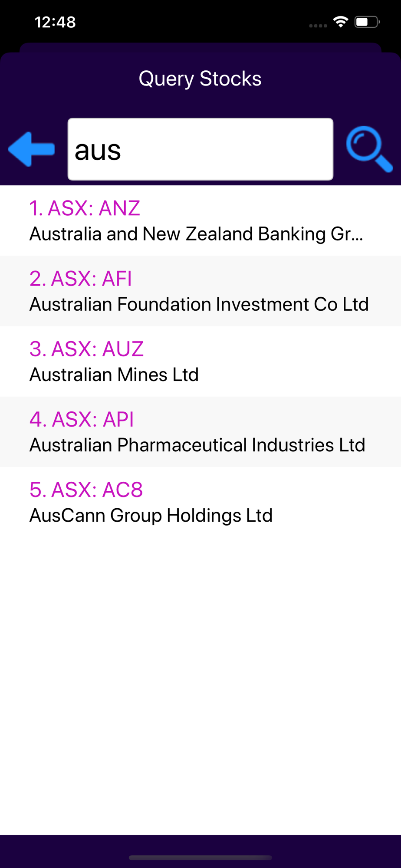The height and width of the screenshot is (868, 401).
Task: Tap the 12:48 clock in status bar
Action: pyautogui.click(x=55, y=22)
